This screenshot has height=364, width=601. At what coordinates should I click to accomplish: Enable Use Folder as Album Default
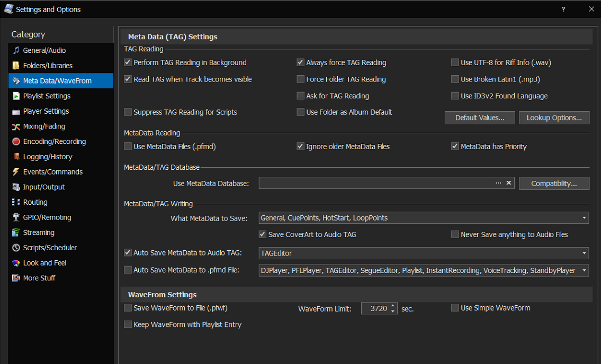tap(301, 112)
